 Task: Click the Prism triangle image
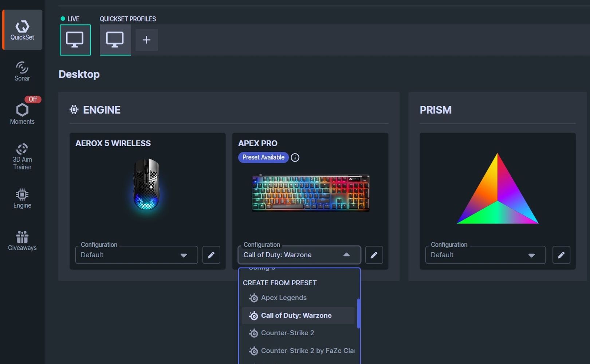pos(497,189)
